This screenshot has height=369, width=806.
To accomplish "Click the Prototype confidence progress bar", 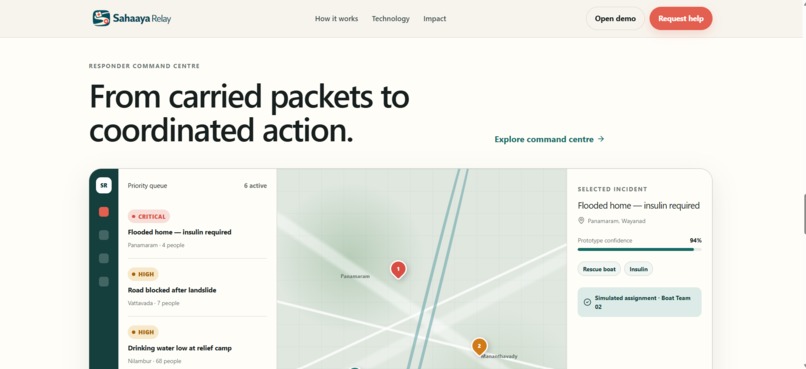I will (639, 249).
